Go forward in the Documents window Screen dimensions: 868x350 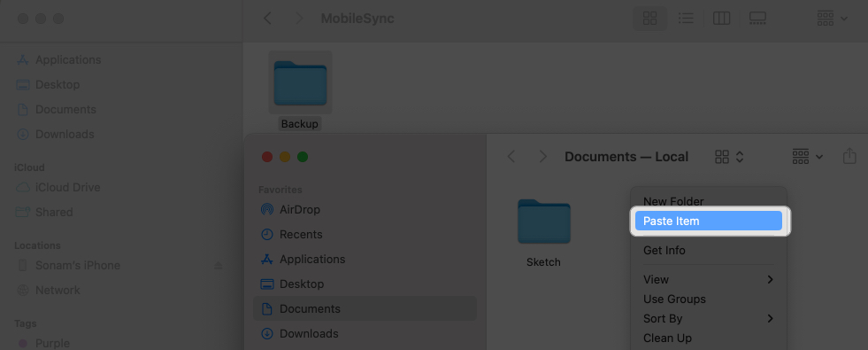[x=543, y=157]
